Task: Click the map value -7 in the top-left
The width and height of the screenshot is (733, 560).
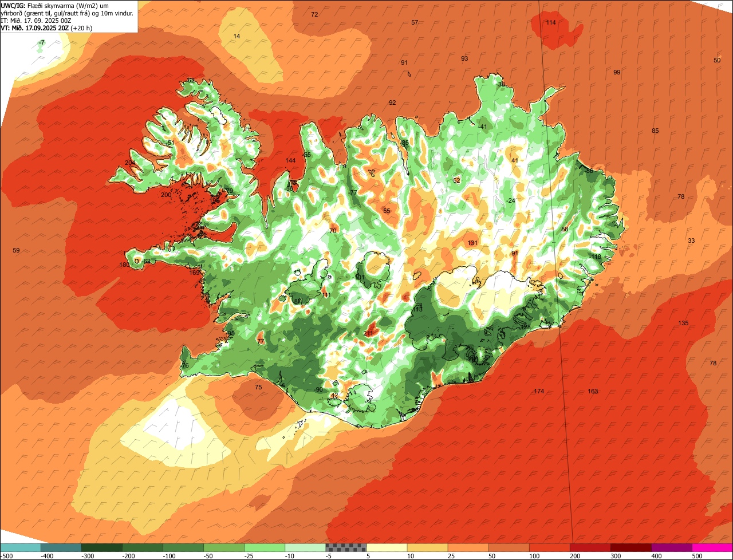Action: 41,43
